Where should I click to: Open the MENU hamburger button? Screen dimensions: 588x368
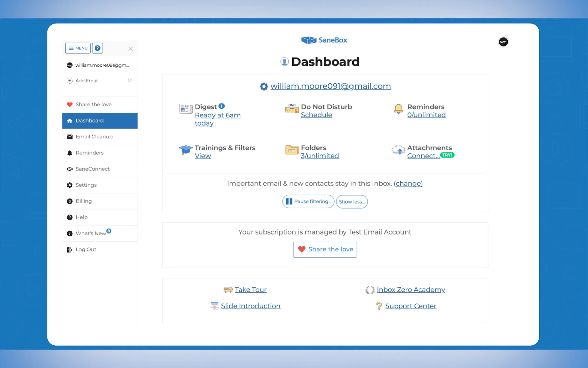(78, 48)
